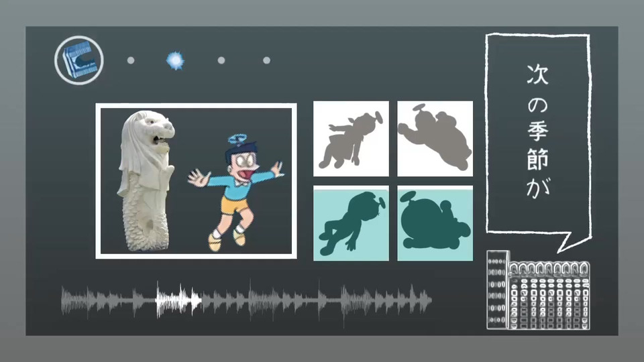
Task: Open the gray crawling boy silhouette tile
Action: click(x=351, y=139)
